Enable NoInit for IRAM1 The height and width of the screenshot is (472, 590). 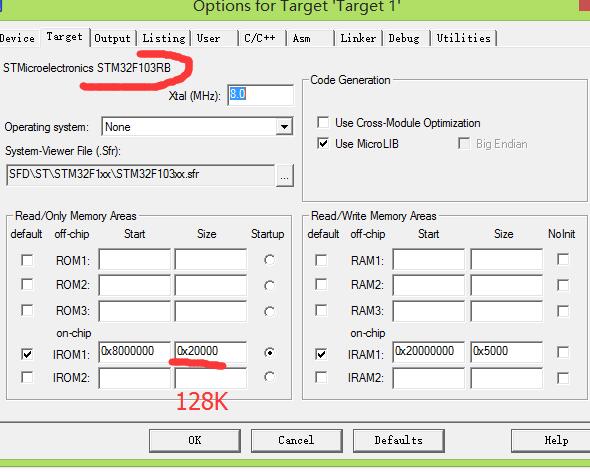coord(563,352)
